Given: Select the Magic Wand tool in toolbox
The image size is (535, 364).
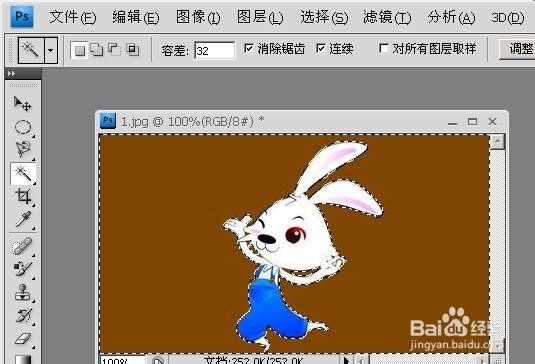Looking at the screenshot, I should (x=23, y=173).
